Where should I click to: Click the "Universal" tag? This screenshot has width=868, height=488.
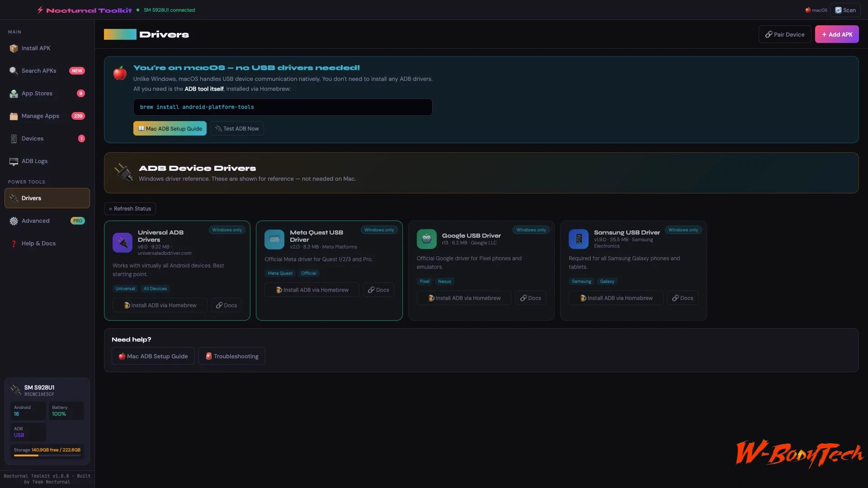(x=125, y=289)
